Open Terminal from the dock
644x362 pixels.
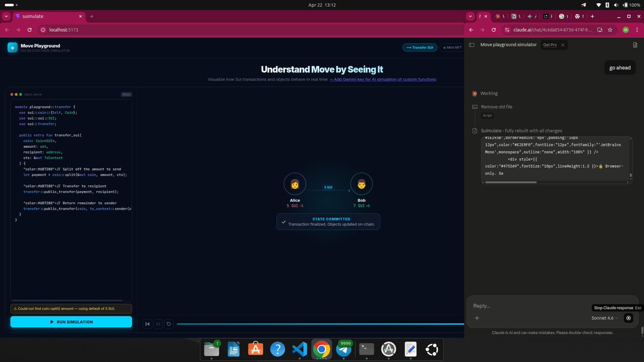pos(367,350)
